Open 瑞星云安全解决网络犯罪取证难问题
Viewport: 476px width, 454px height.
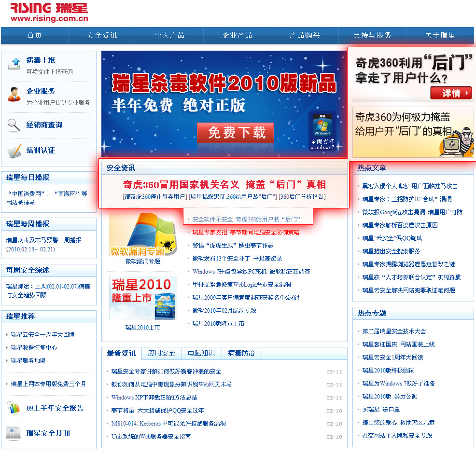(x=408, y=290)
